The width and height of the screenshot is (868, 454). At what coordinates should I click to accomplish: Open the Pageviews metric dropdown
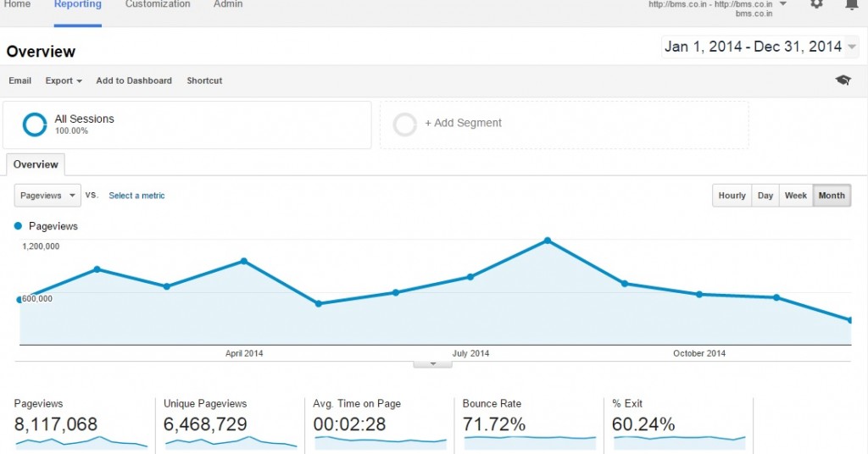point(48,196)
